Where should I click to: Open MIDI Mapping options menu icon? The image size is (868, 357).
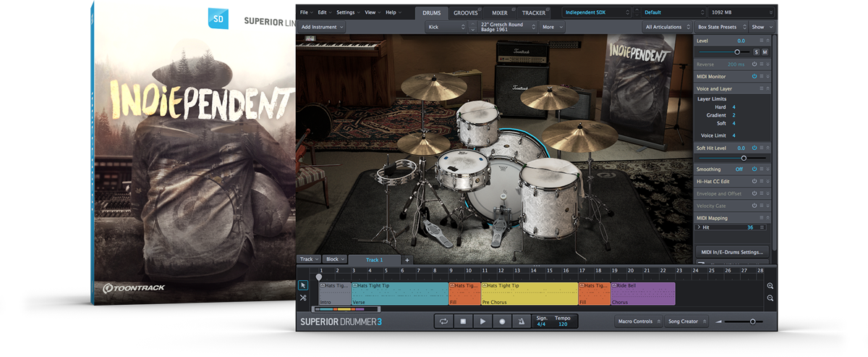point(761,218)
